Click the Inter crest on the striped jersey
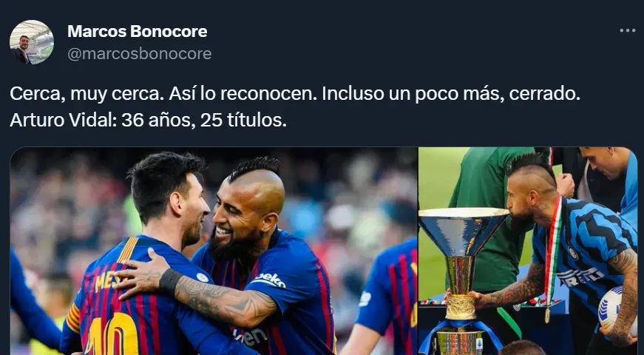This screenshot has width=644, height=355. point(572,253)
